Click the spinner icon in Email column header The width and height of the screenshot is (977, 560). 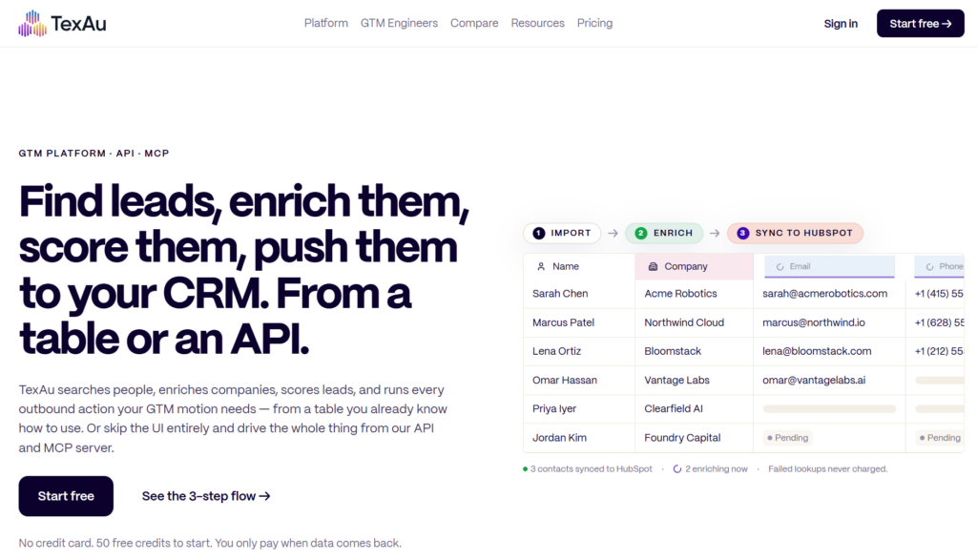(x=780, y=266)
